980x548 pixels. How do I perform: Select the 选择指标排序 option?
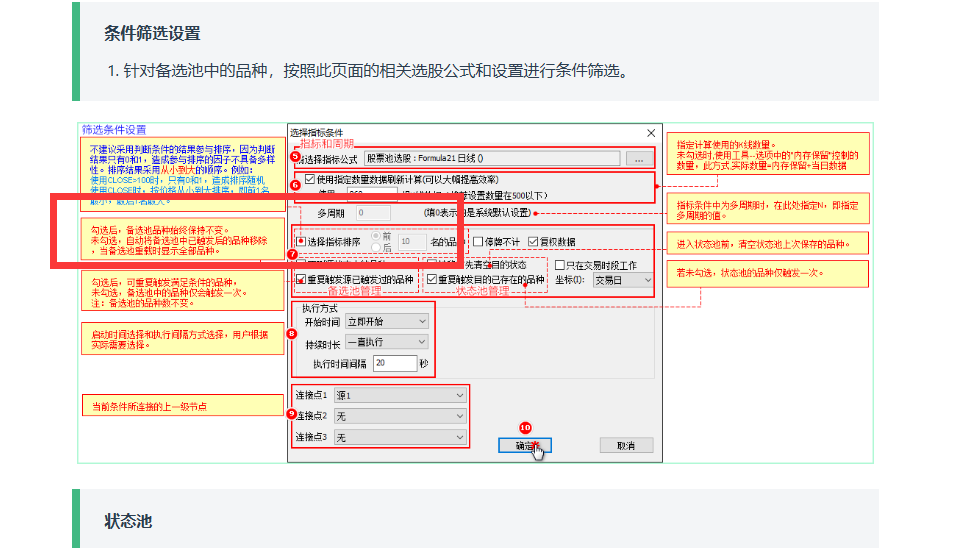pos(301,242)
